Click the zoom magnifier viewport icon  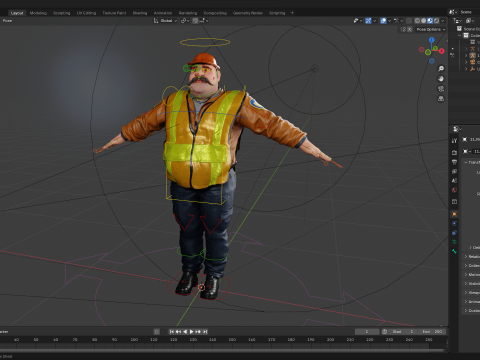click(441, 69)
